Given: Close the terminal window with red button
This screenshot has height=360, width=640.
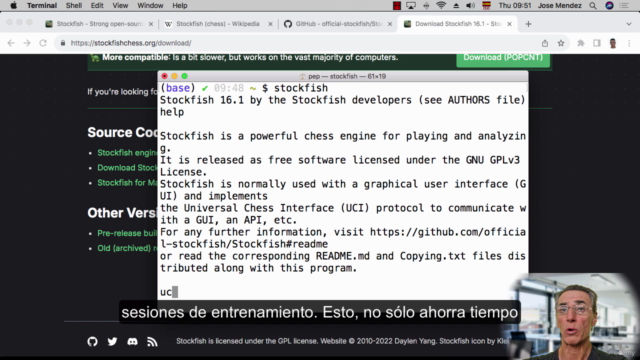Looking at the screenshot, I should pyautogui.click(x=164, y=76).
